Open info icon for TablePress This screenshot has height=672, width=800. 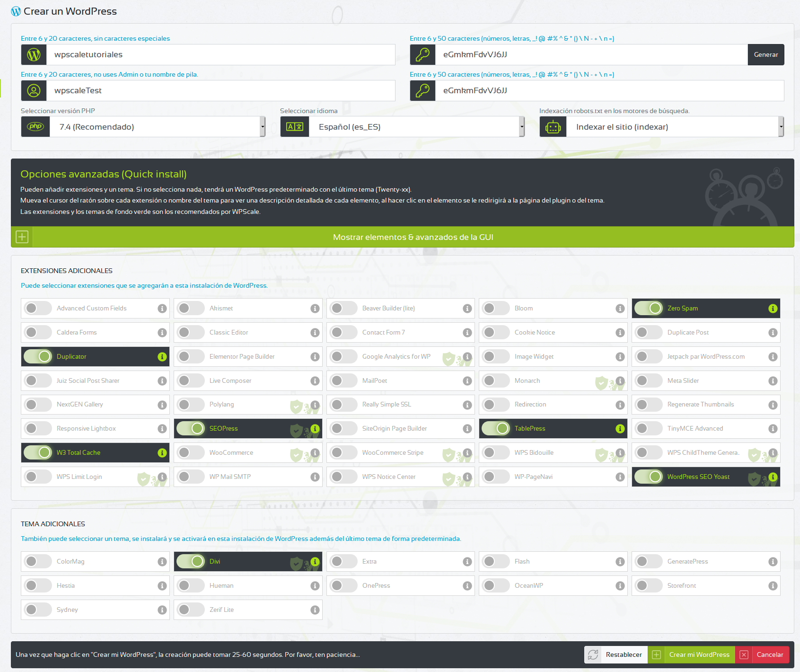(620, 429)
